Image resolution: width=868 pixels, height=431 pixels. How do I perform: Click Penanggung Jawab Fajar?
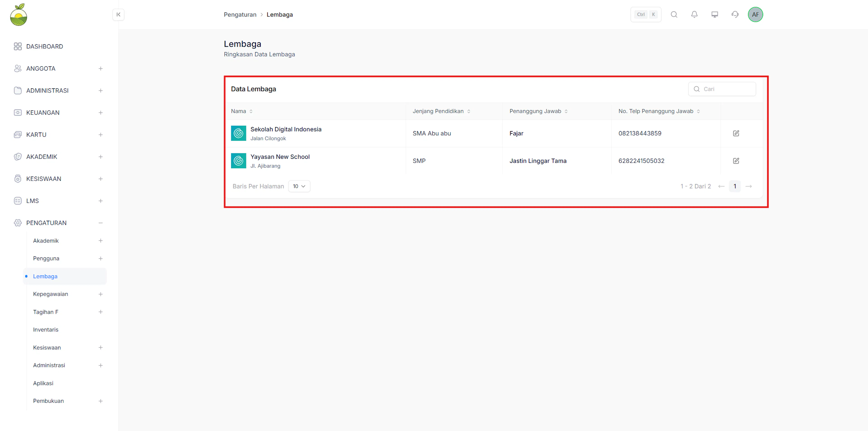coord(516,133)
